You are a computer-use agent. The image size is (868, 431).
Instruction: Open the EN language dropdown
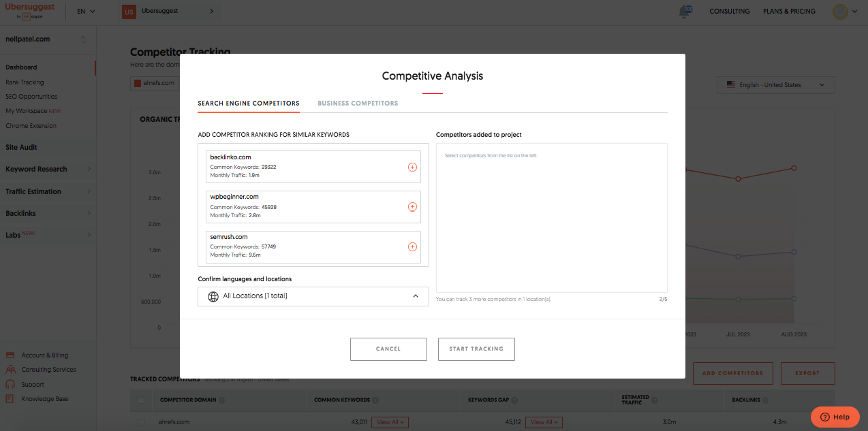[x=86, y=12]
